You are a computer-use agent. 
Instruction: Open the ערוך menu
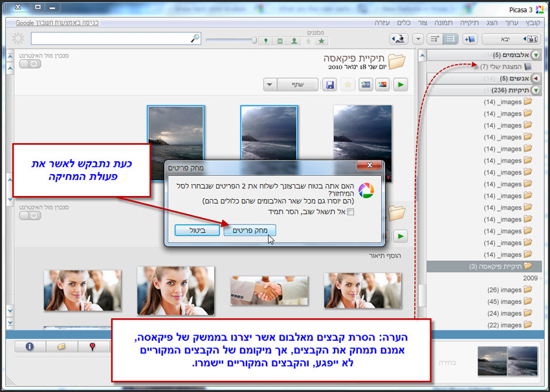tap(511, 23)
